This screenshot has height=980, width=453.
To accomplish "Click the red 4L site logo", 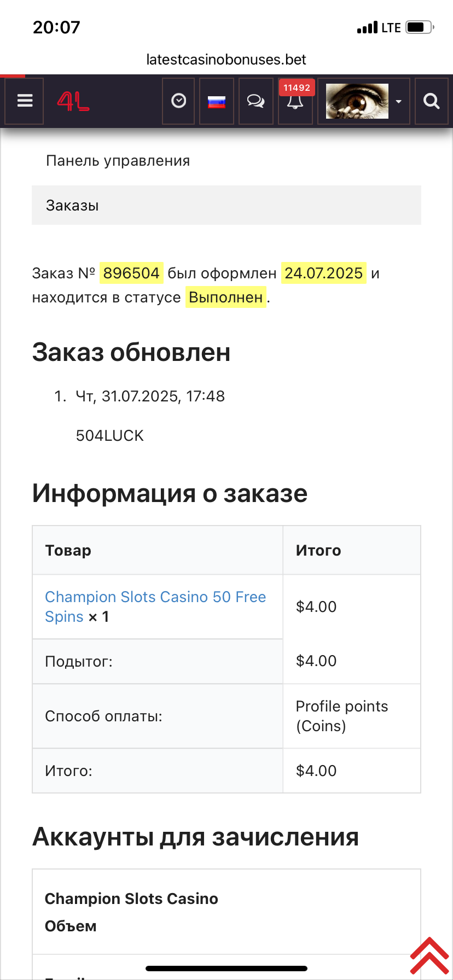I will pos(73,101).
